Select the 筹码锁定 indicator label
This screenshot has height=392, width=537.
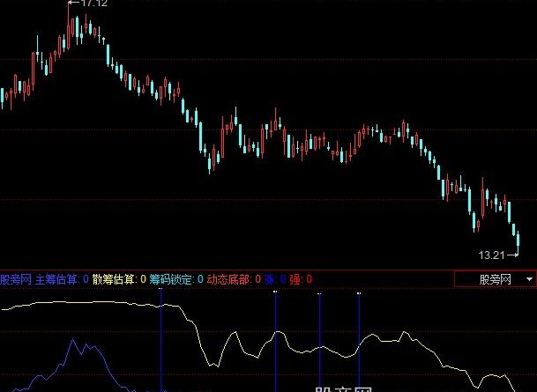pyautogui.click(x=173, y=279)
